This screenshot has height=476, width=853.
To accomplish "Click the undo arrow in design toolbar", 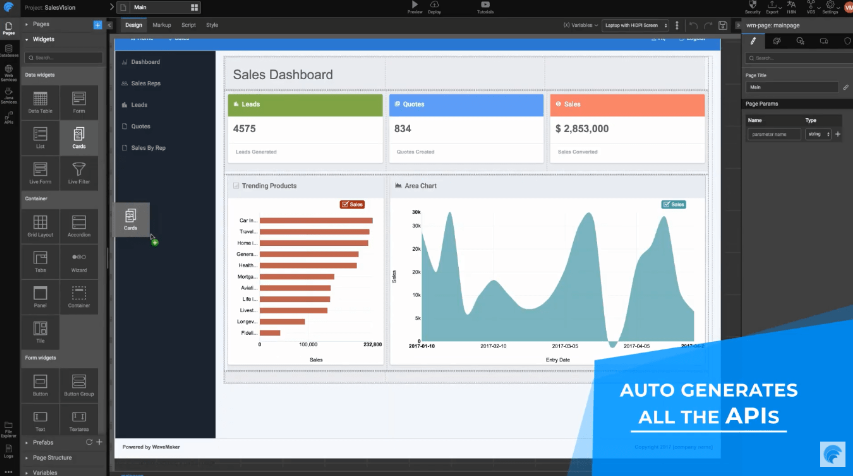I will [693, 25].
